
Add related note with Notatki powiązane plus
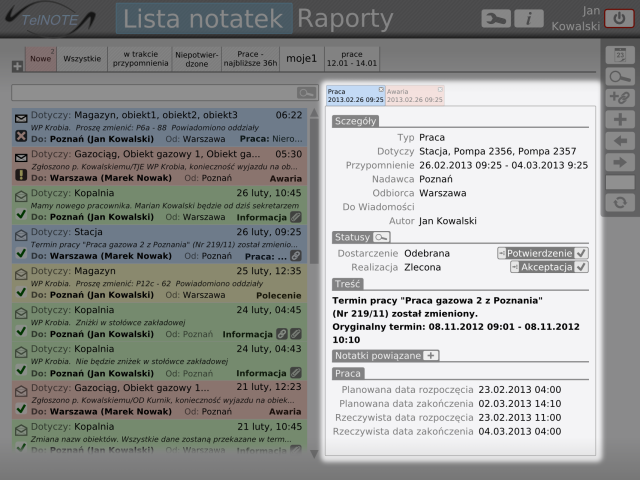431,356
